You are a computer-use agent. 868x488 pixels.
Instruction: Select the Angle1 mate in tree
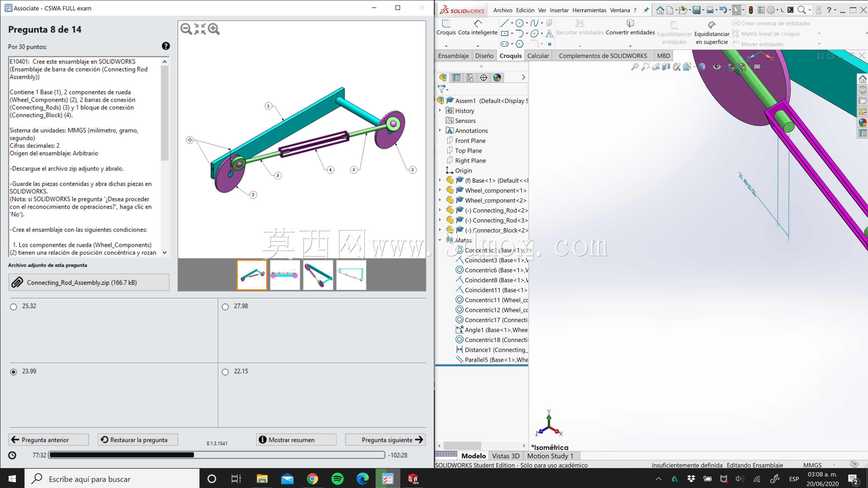tap(492, 330)
